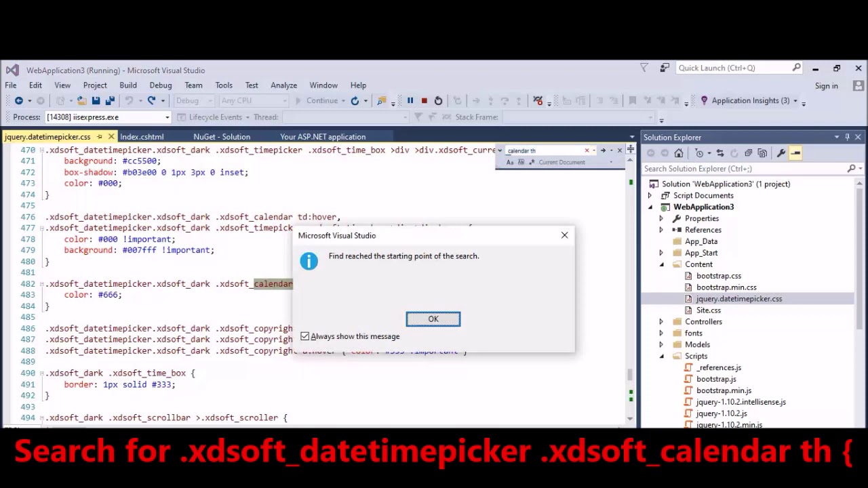Click the Open File toolbar icon
Viewport: 868px width, 488px height.
pos(81,100)
